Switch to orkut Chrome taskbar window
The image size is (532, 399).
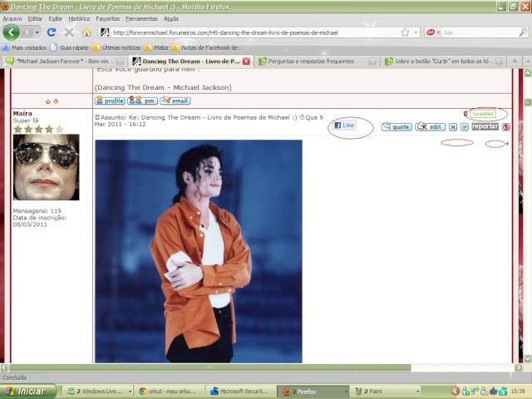pos(169,392)
